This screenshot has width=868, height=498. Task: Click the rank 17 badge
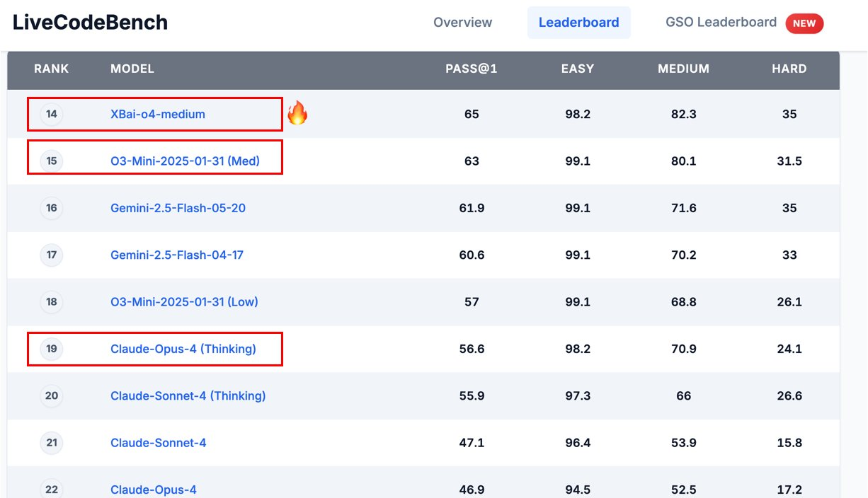(x=52, y=255)
